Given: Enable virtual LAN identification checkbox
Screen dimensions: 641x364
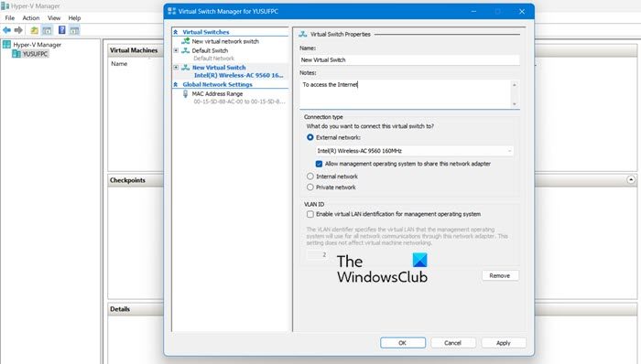Looking at the screenshot, I should coord(310,214).
